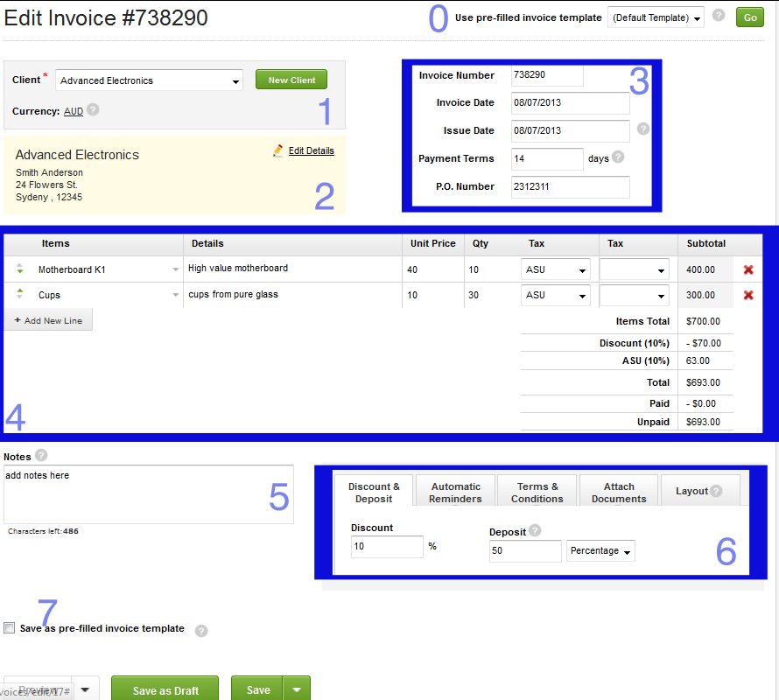Click into the P.O. Number field
This screenshot has width=779, height=700.
[x=570, y=186]
